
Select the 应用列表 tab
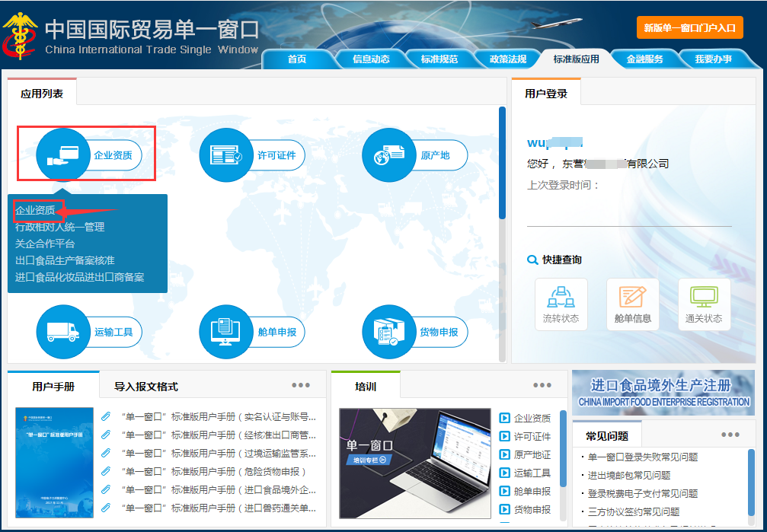coord(42,94)
